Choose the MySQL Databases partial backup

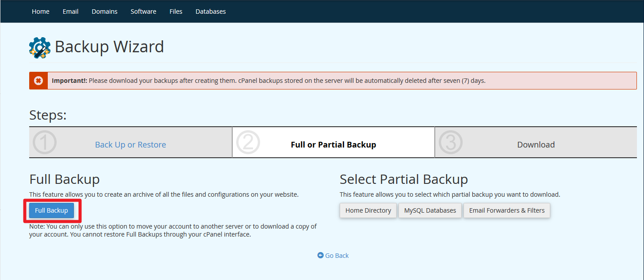430,210
